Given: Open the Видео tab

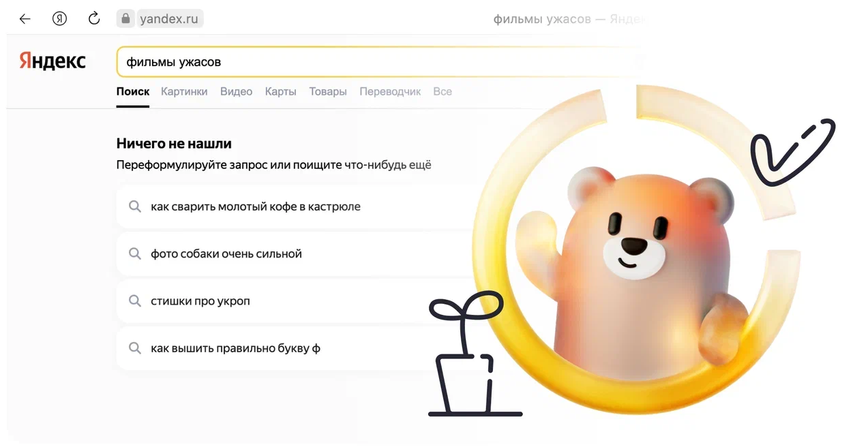Looking at the screenshot, I should click(236, 91).
